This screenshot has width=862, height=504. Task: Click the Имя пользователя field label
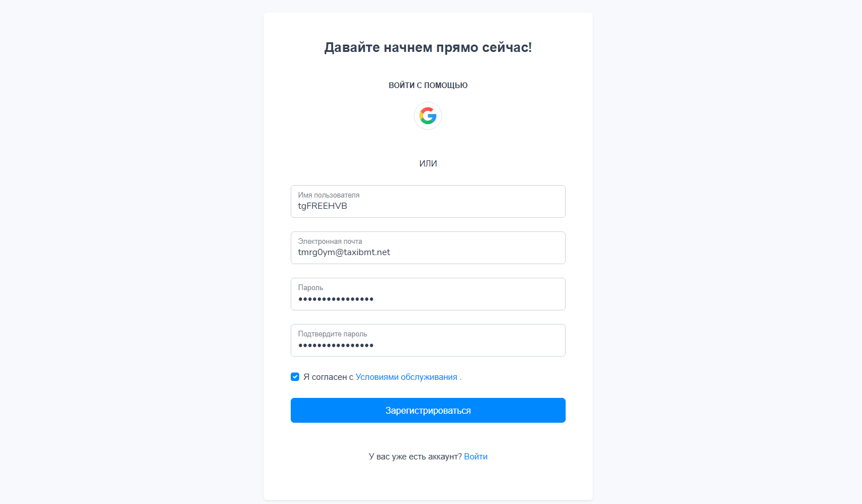point(329,195)
